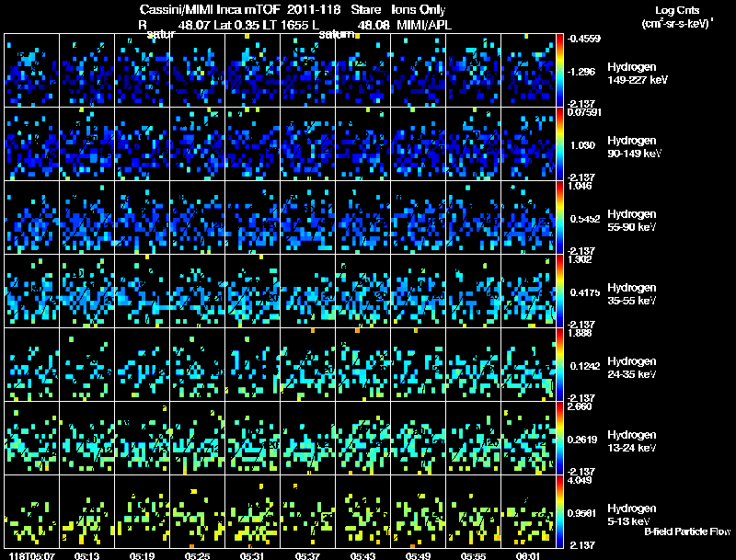Click the Hydrogen 13-24 keV label
Image resolution: width=736 pixels, height=560 pixels.
[631, 440]
